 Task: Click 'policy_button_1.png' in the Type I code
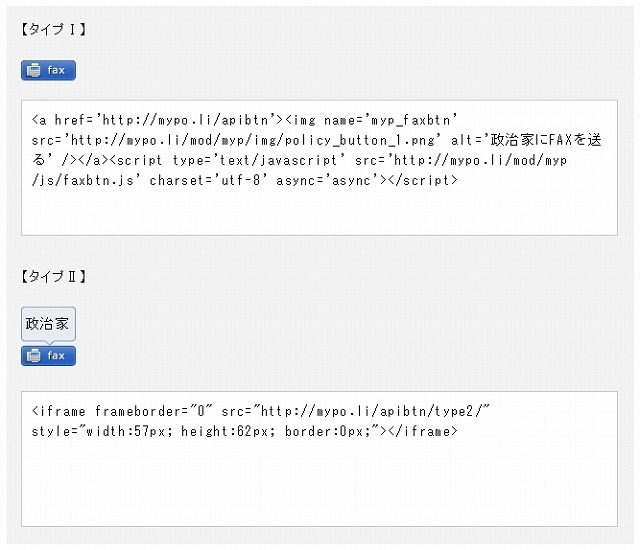(x=360, y=140)
